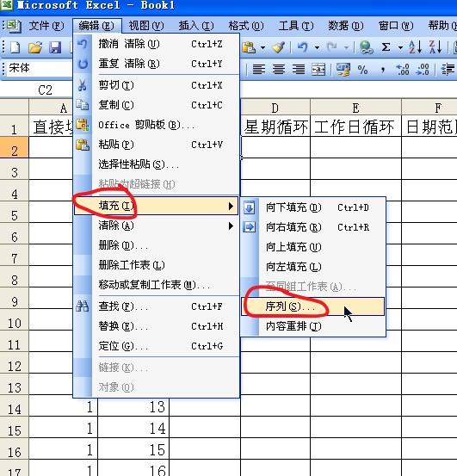Image resolution: width=457 pixels, height=476 pixels.
Task: Expand the 清除(A) clear submenu
Action: click(156, 226)
